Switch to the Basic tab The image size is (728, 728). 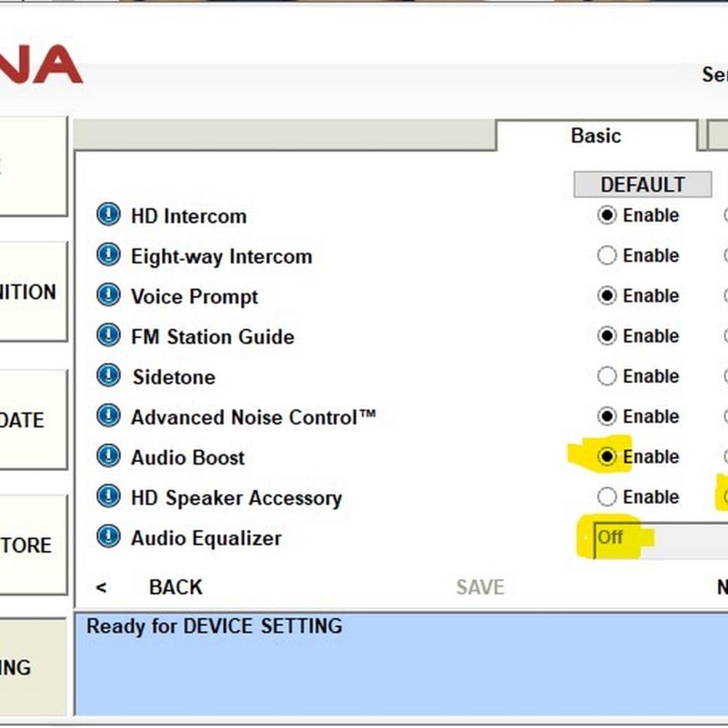coord(596,135)
